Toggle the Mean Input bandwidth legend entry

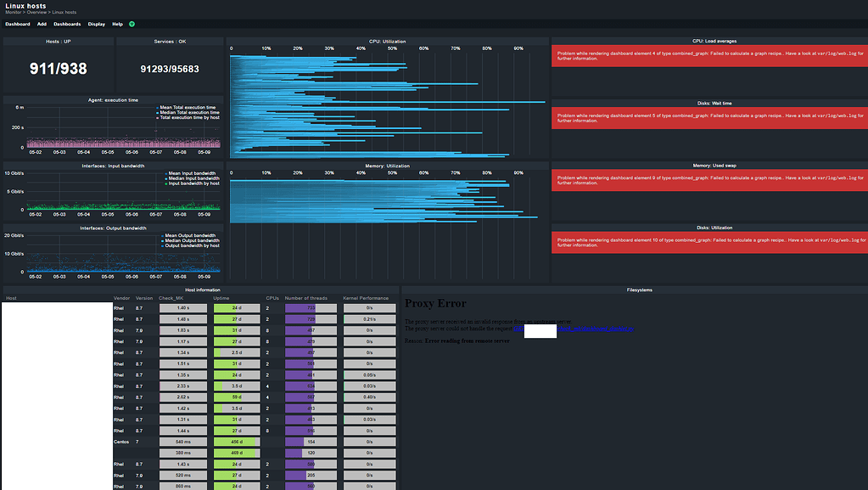(x=166, y=173)
